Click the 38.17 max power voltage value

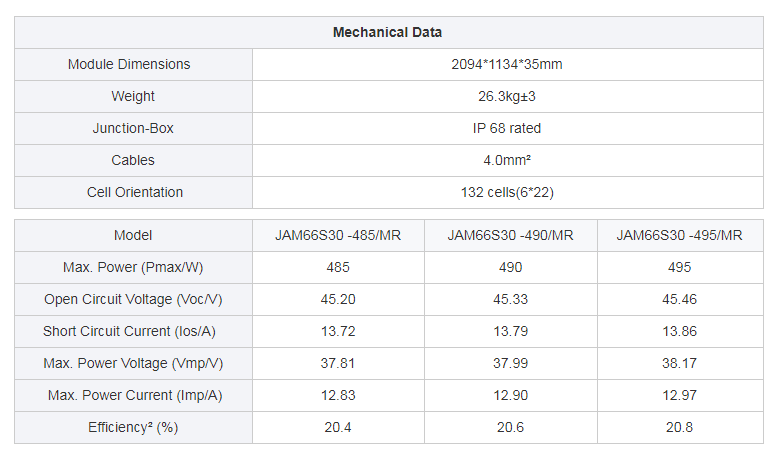(x=680, y=363)
